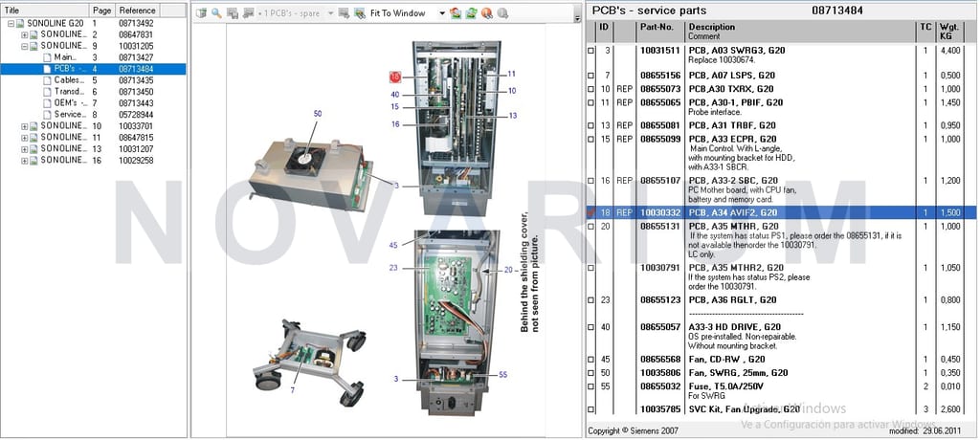Viewport: 980px width, 440px height.
Task: Click hotspot label 23 on lower cabinet photo
Action: tap(393, 268)
